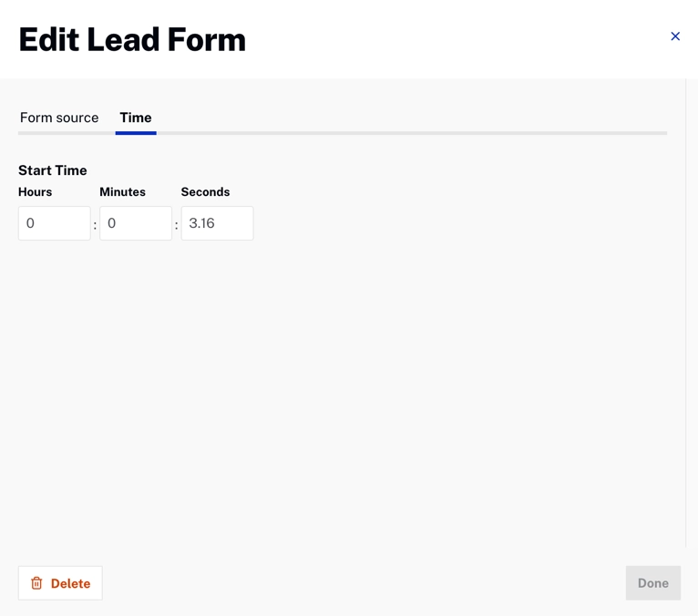Click the colon between Minutes and Seconds

(x=176, y=225)
